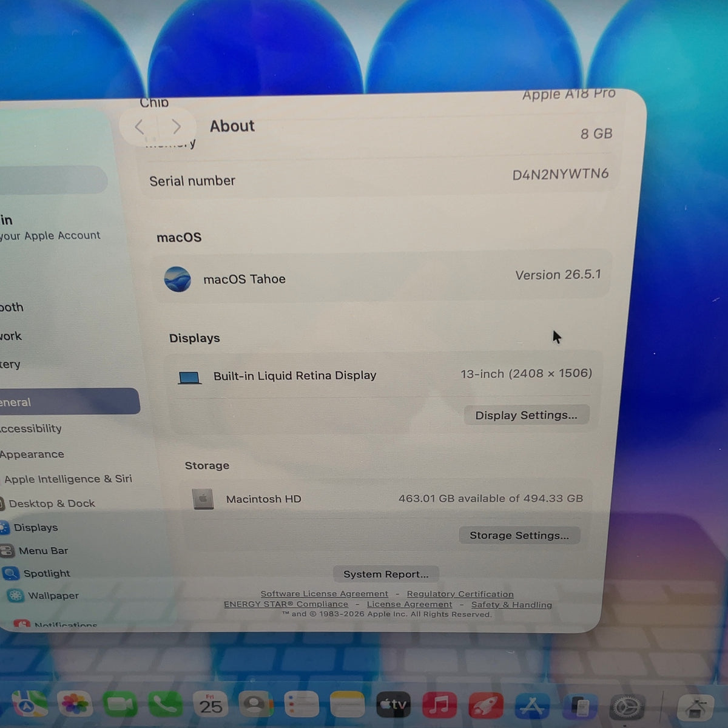This screenshot has width=728, height=728.
Task: Open the folder stack at Dock's right end
Action: pyautogui.click(x=695, y=707)
